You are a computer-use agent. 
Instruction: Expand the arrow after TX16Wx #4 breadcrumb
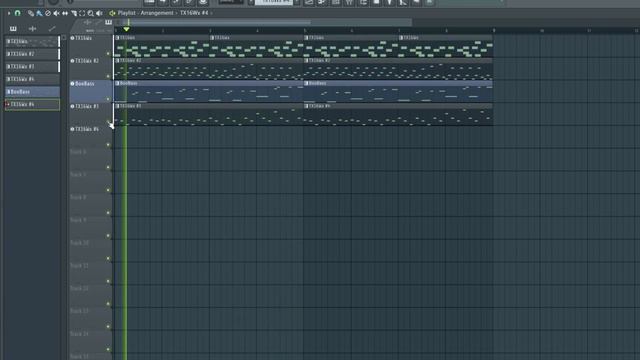211,13
